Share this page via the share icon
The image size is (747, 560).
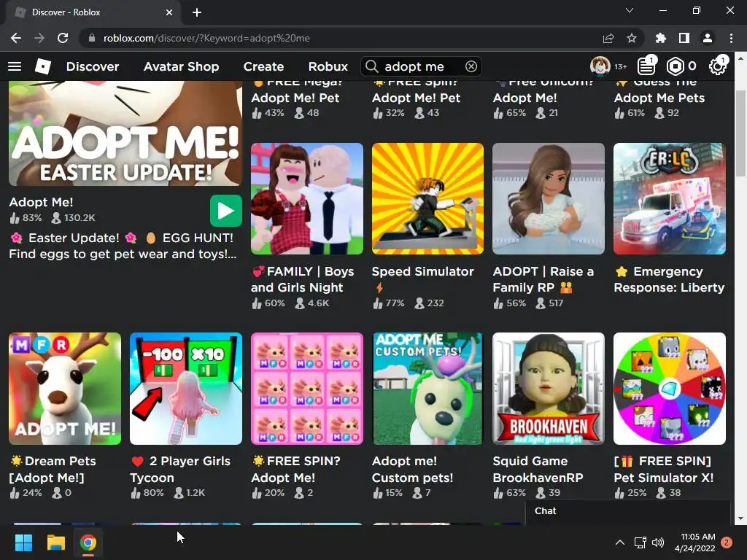click(608, 38)
